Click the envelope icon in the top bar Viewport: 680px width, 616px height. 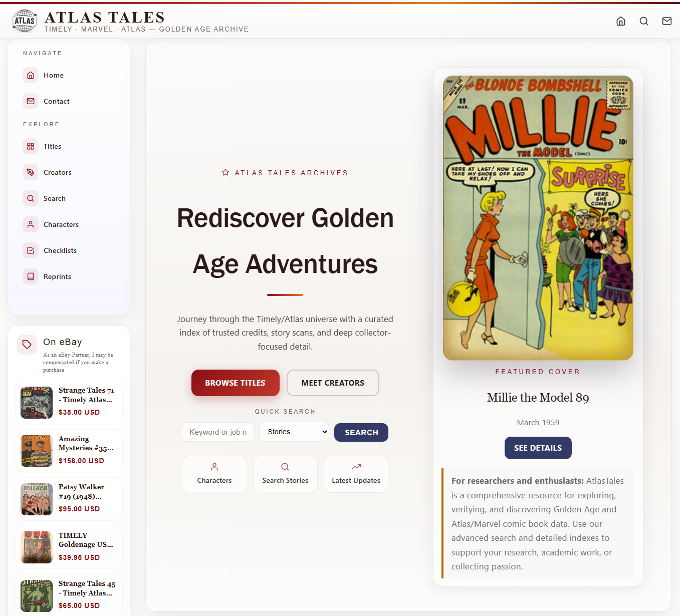click(x=666, y=21)
